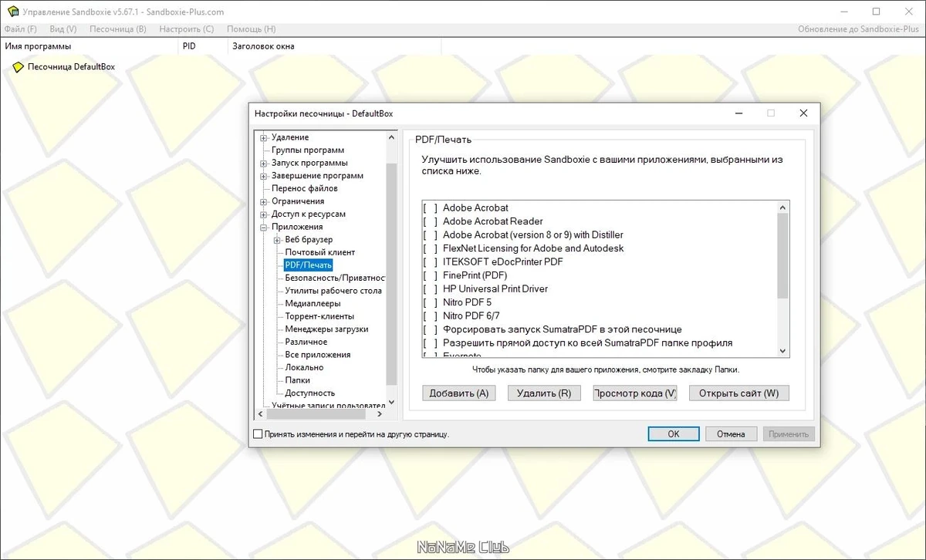The width and height of the screenshot is (926, 560).
Task: Check 'Принять изменения и перейти на другую страницу'
Action: click(258, 434)
